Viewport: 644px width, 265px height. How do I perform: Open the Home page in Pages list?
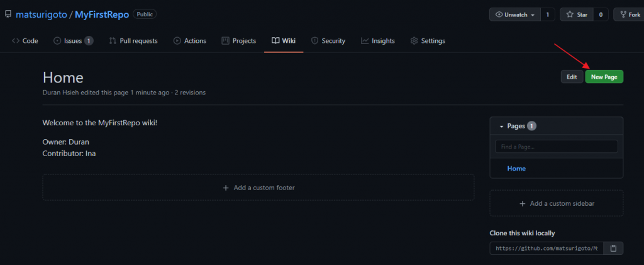click(516, 169)
